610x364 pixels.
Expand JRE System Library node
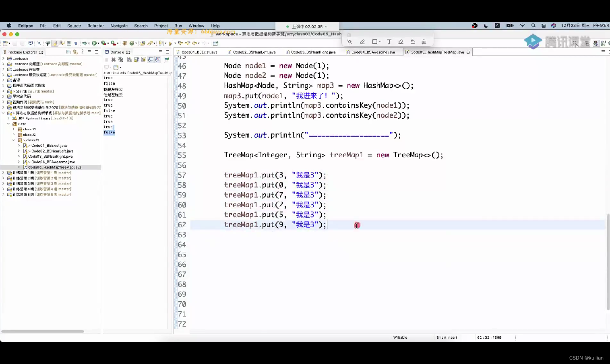[8, 119]
